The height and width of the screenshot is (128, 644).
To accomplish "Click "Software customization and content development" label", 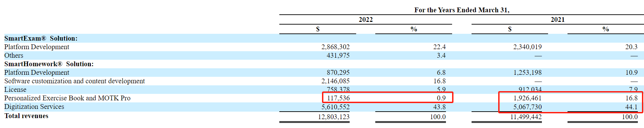I will 74,81.
